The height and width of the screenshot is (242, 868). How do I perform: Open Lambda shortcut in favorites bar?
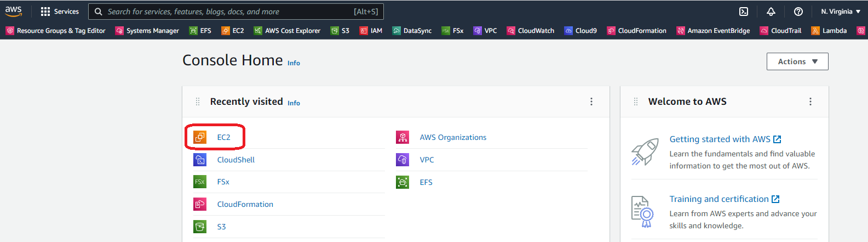coord(829,31)
